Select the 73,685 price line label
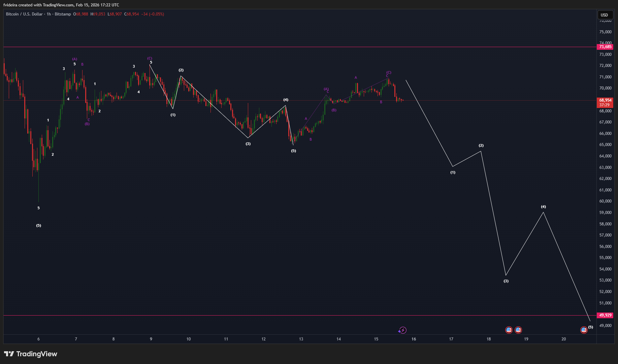The image size is (618, 364). click(x=605, y=47)
